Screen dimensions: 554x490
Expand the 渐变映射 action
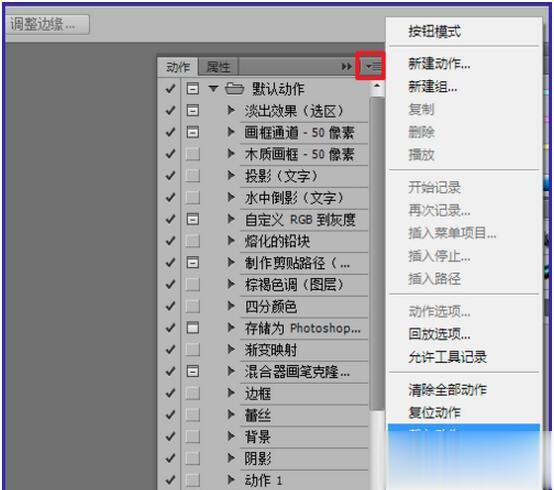(x=231, y=349)
